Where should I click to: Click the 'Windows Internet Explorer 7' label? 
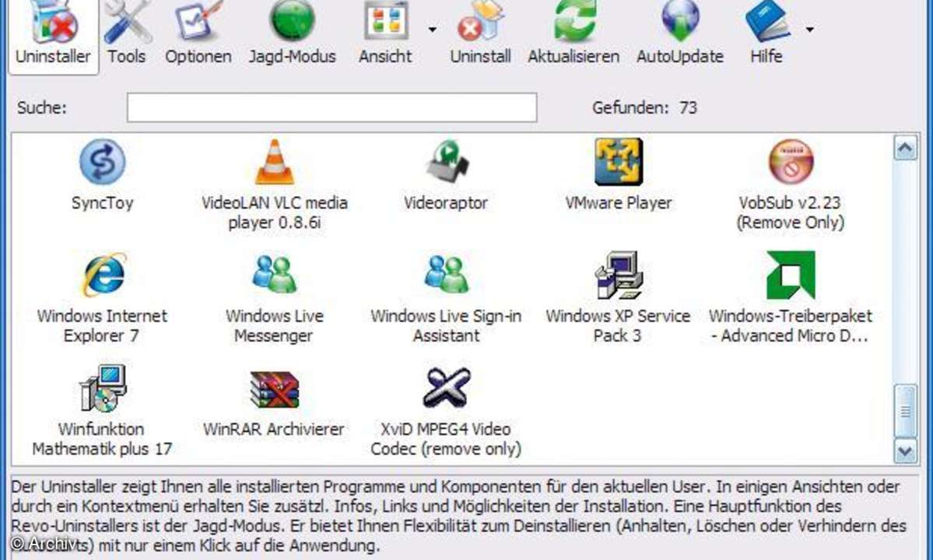103,326
